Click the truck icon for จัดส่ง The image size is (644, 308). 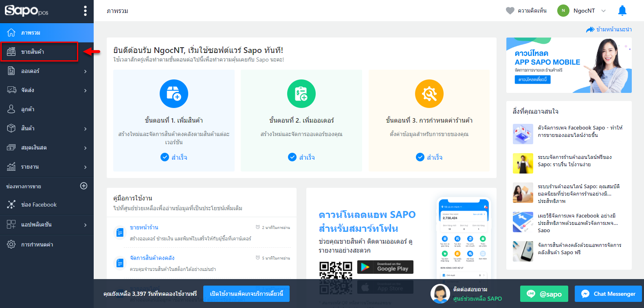point(11,90)
